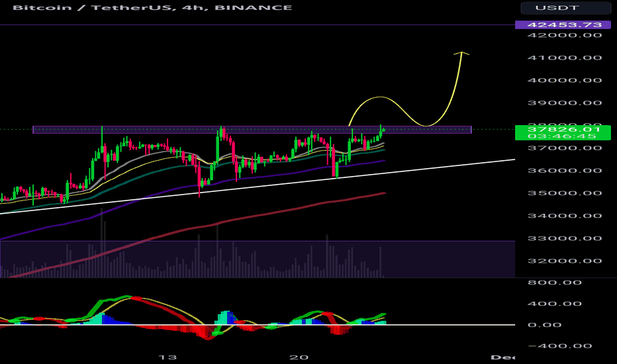The width and height of the screenshot is (617, 364).
Task: Click the 42453.73 price label
Action: pyautogui.click(x=564, y=24)
